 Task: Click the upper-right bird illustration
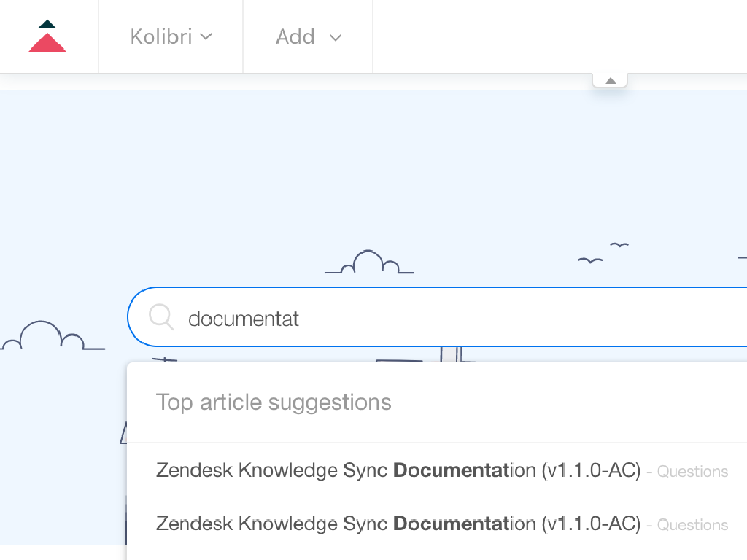click(619, 245)
